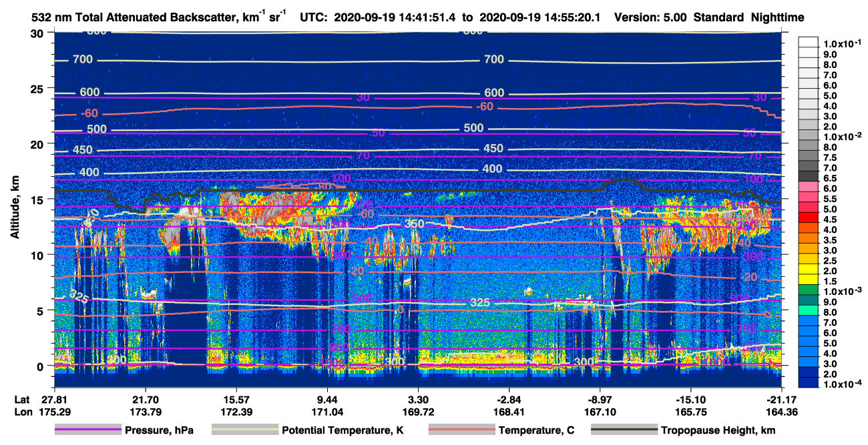This screenshot has height=445, width=868.
Task: Click the Pressure, hPa legend line swatch
Action: coord(87,430)
